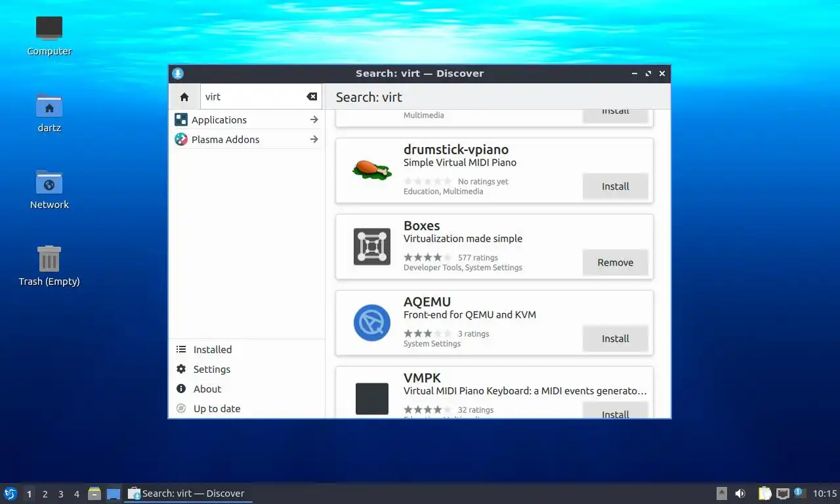Open the Applications category
840x504 pixels.
click(247, 119)
